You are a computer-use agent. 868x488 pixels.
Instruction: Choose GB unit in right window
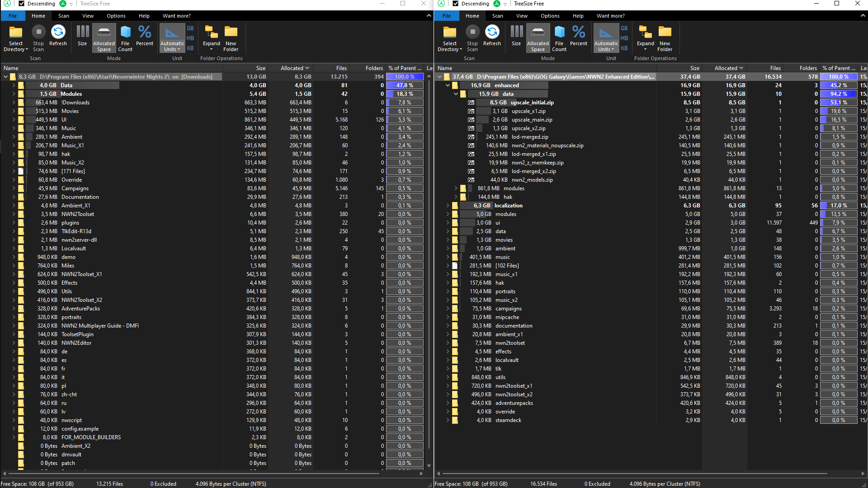(x=624, y=28)
